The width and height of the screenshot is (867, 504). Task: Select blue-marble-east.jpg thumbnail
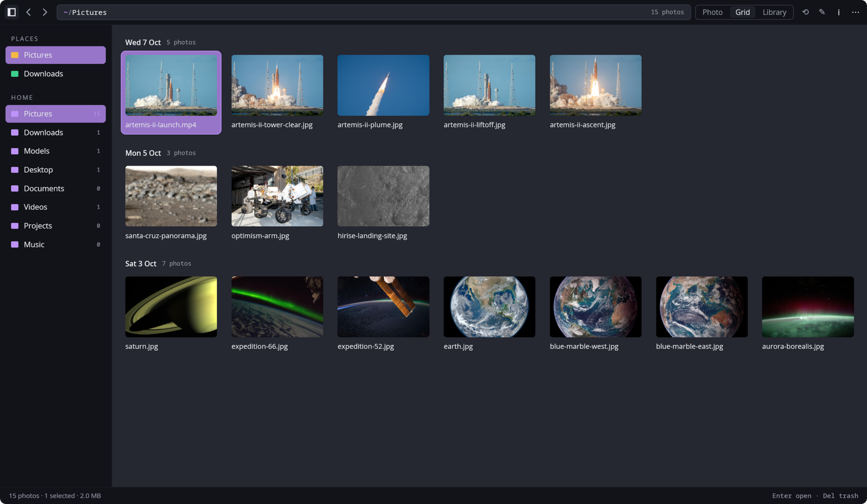point(702,307)
